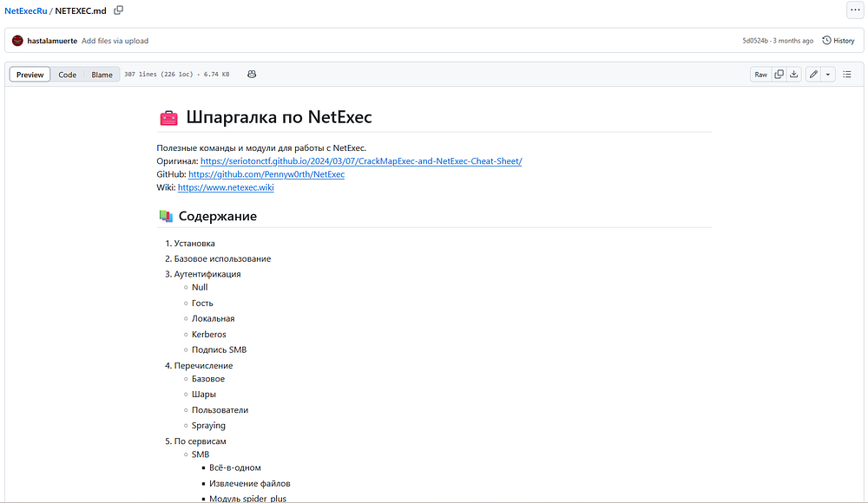Expand more edit options dropdown arrow

827,75
